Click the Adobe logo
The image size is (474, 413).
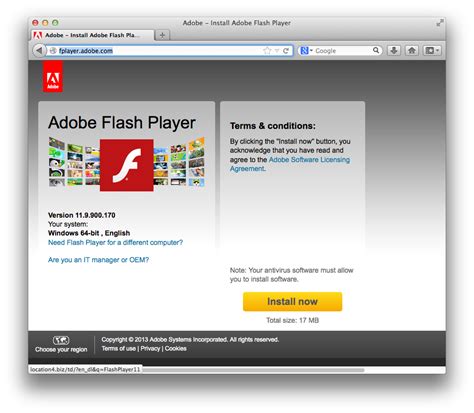click(x=53, y=77)
